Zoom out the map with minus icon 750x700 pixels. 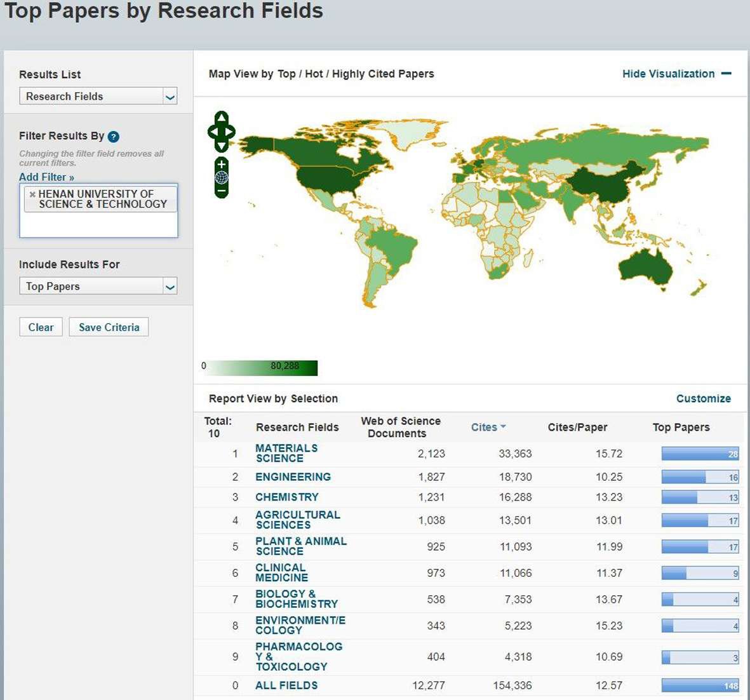[x=222, y=191]
